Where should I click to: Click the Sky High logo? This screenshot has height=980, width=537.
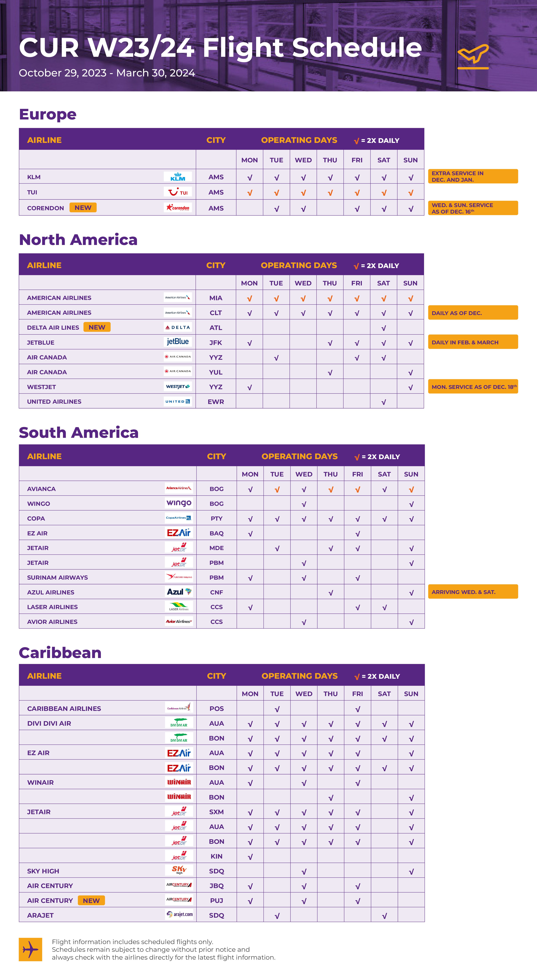(x=179, y=870)
